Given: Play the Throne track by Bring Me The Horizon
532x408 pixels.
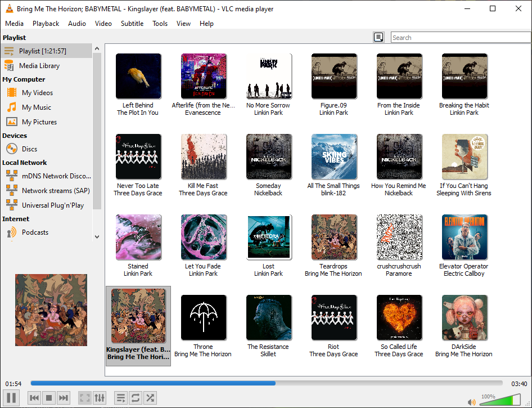Looking at the screenshot, I should click(x=204, y=317).
